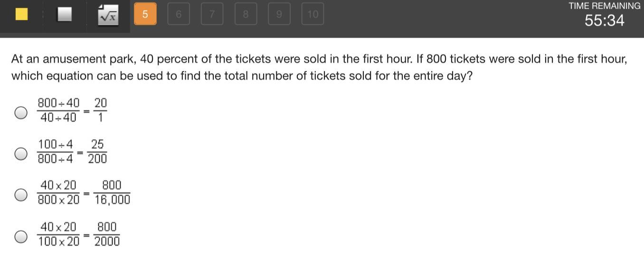The width and height of the screenshot is (644, 267).
Task: Navigate to question 10 box
Action: (x=313, y=14)
